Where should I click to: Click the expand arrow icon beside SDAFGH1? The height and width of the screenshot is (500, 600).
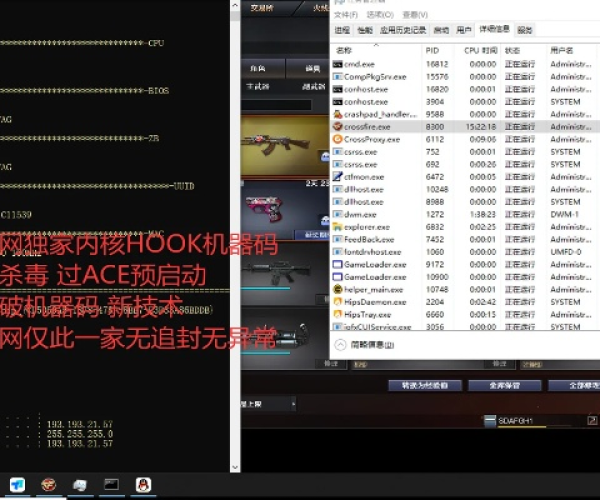[592, 420]
